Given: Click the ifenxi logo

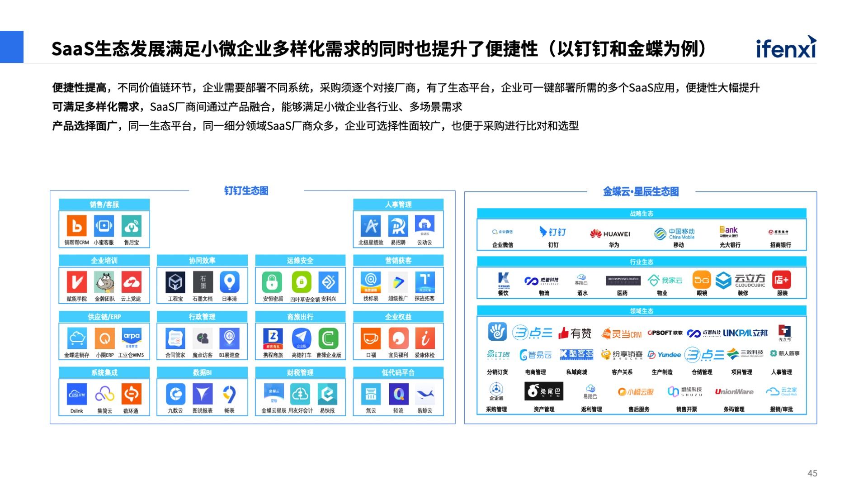Looking at the screenshot, I should 786,47.
